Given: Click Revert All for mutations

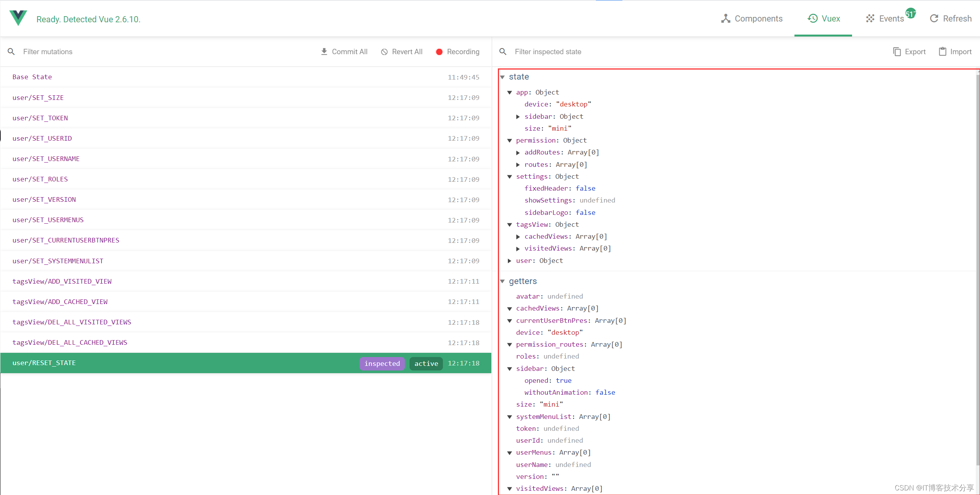Looking at the screenshot, I should [401, 51].
